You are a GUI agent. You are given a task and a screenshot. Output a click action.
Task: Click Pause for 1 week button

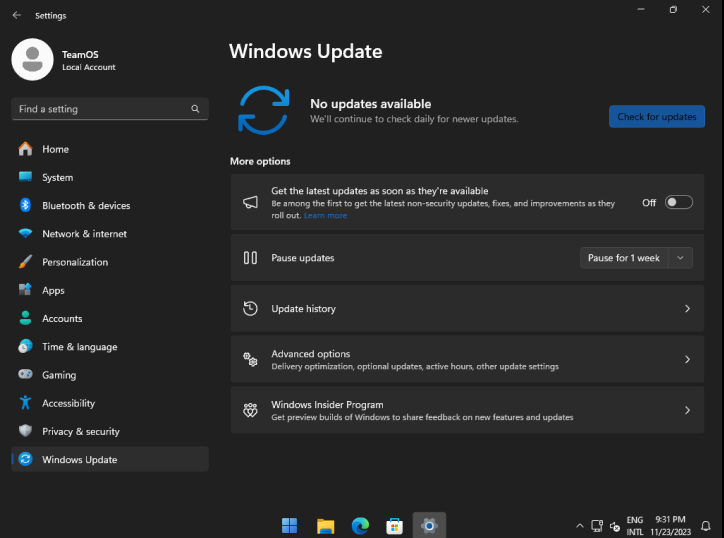point(623,258)
